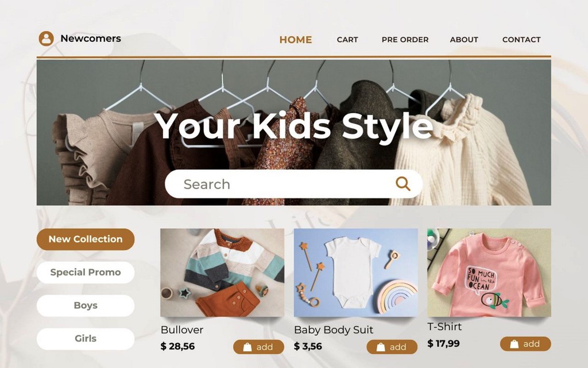Open the Baby Body Suit title link

pyautogui.click(x=334, y=329)
